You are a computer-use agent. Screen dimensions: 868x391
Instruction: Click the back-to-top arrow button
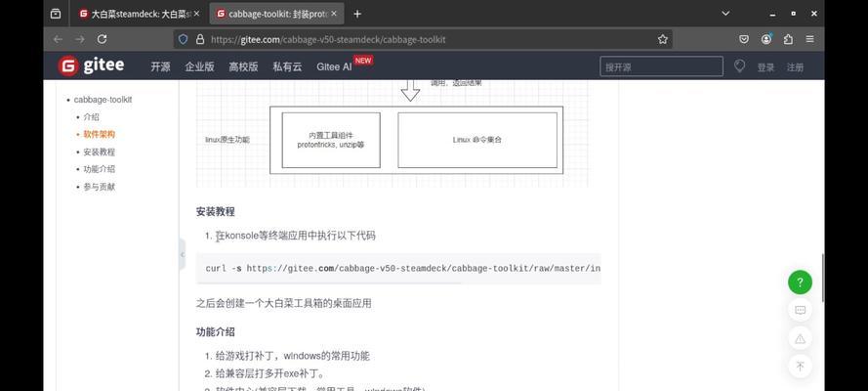coord(800,367)
